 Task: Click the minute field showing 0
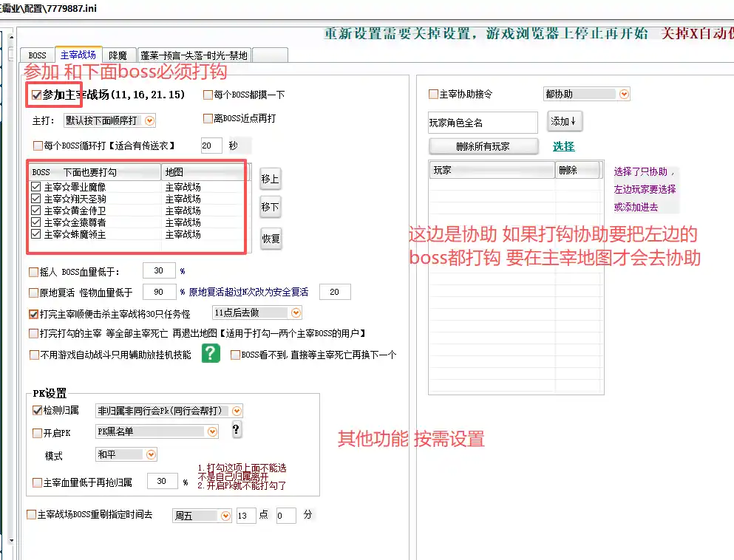click(286, 516)
